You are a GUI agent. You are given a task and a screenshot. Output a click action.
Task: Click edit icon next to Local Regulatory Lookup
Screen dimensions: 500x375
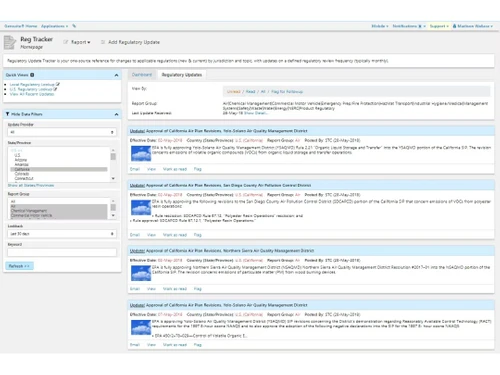click(x=58, y=84)
